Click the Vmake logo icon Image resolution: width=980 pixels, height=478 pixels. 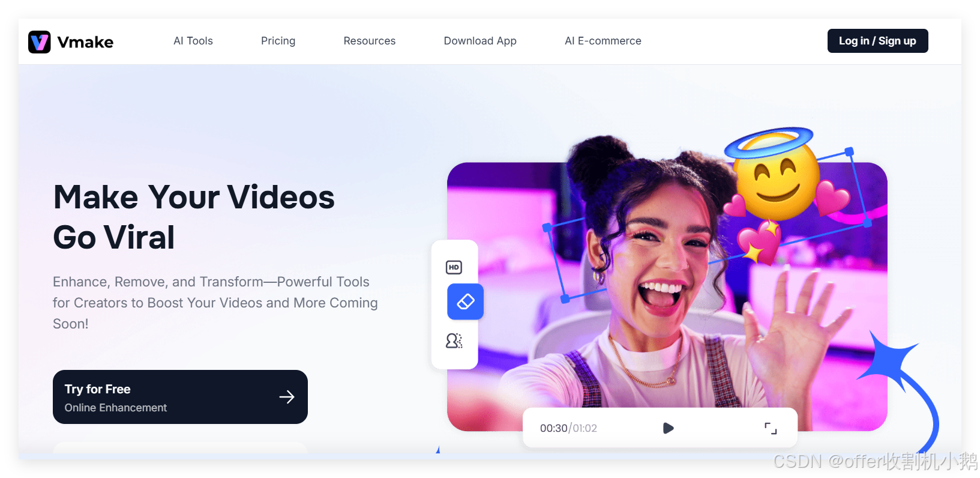[40, 42]
